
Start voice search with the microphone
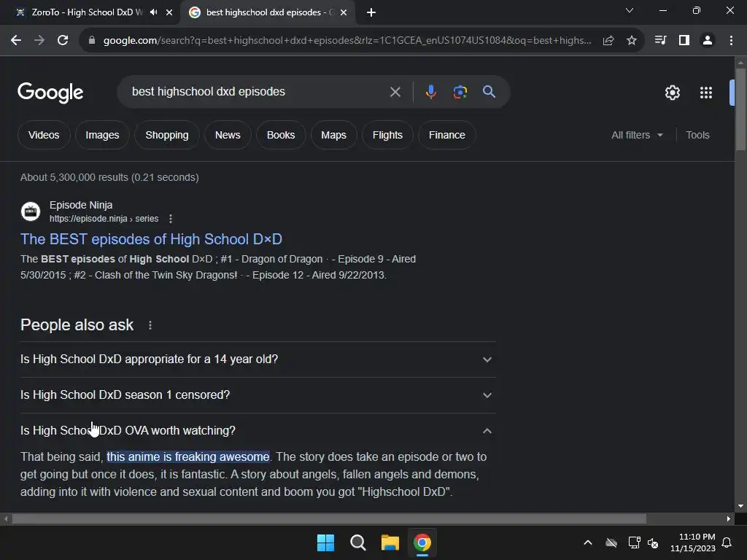430,92
